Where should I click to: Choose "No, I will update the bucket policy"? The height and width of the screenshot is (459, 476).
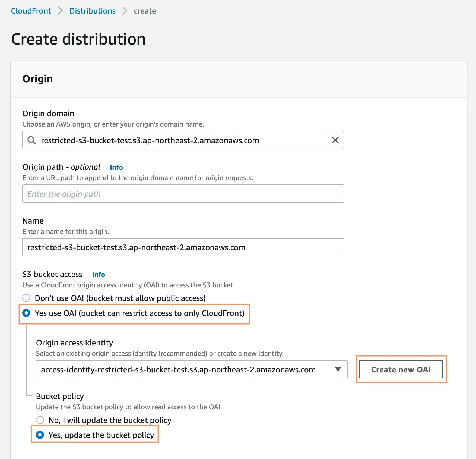tap(40, 420)
